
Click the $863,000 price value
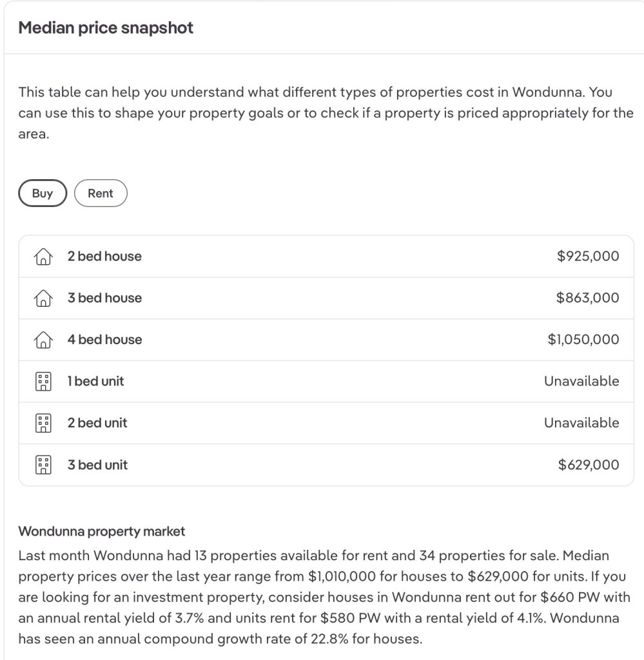click(588, 298)
